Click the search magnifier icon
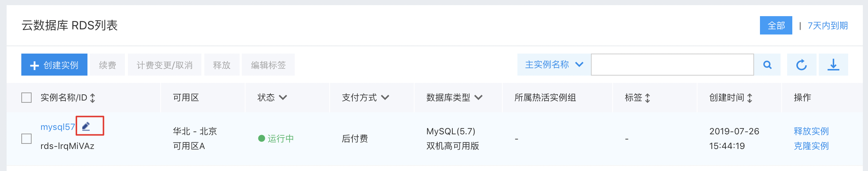The image size is (868, 171). (x=767, y=65)
